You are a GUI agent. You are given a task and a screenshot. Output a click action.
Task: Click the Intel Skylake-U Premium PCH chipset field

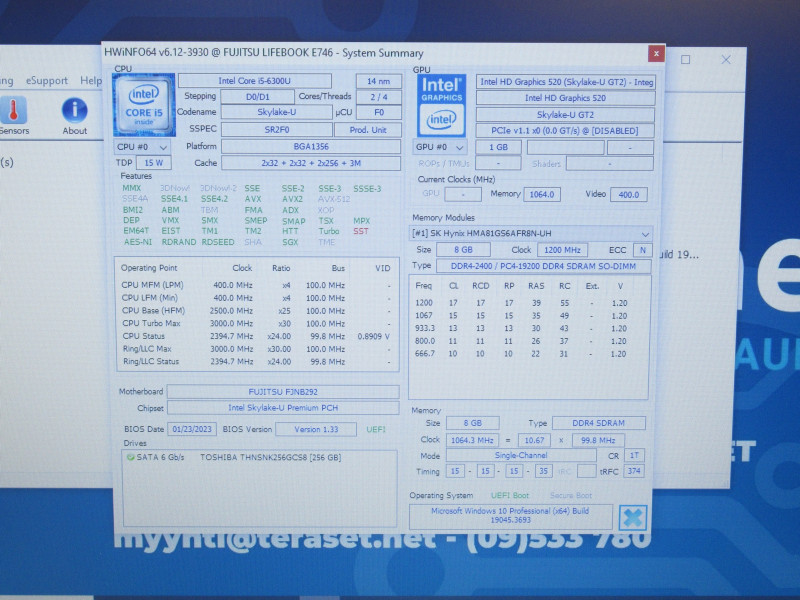coord(283,408)
